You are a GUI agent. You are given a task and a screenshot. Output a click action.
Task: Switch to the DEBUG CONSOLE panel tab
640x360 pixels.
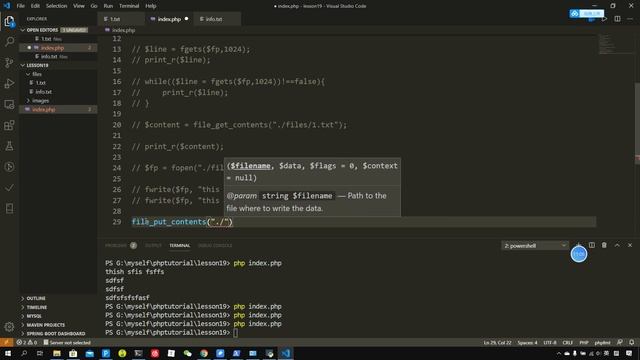[215, 245]
